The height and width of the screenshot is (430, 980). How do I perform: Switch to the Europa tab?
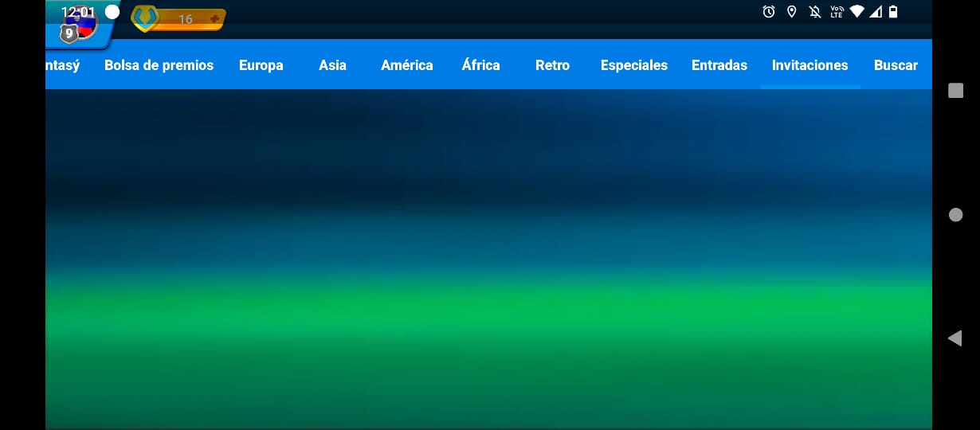(x=261, y=65)
